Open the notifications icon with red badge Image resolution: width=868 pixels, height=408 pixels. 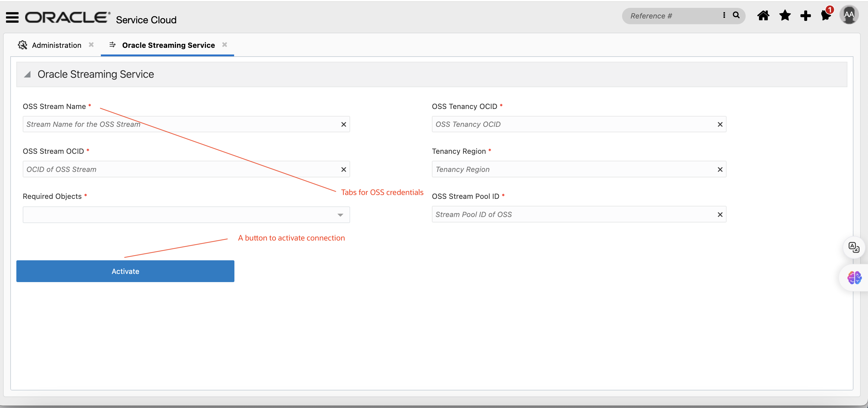(x=826, y=15)
